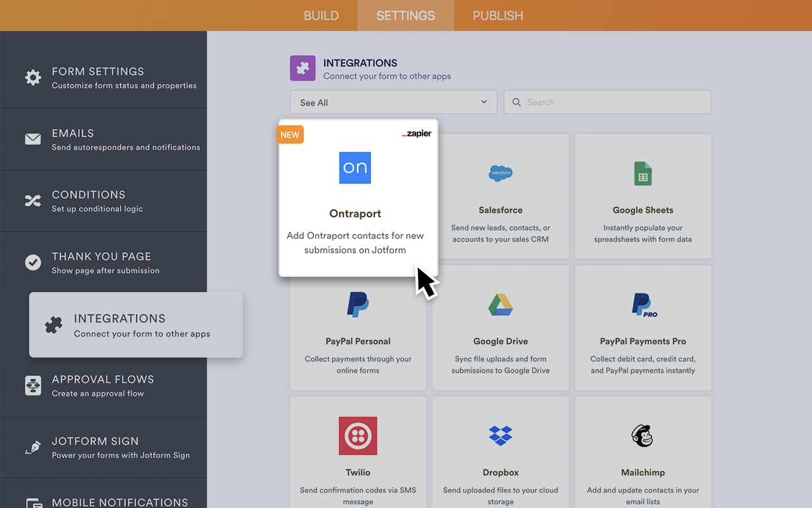
Task: Select the Salesforce integration icon
Action: 501,173
